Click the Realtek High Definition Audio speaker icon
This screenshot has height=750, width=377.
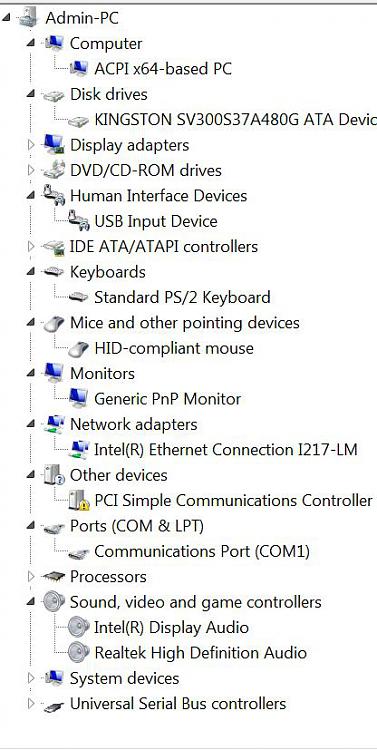click(x=78, y=652)
